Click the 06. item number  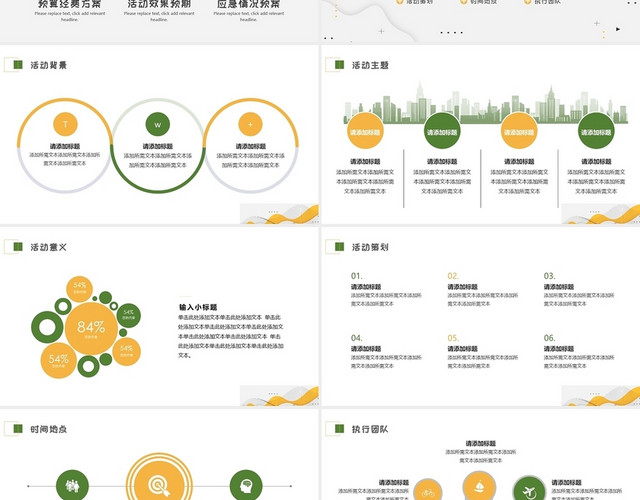[x=549, y=338]
